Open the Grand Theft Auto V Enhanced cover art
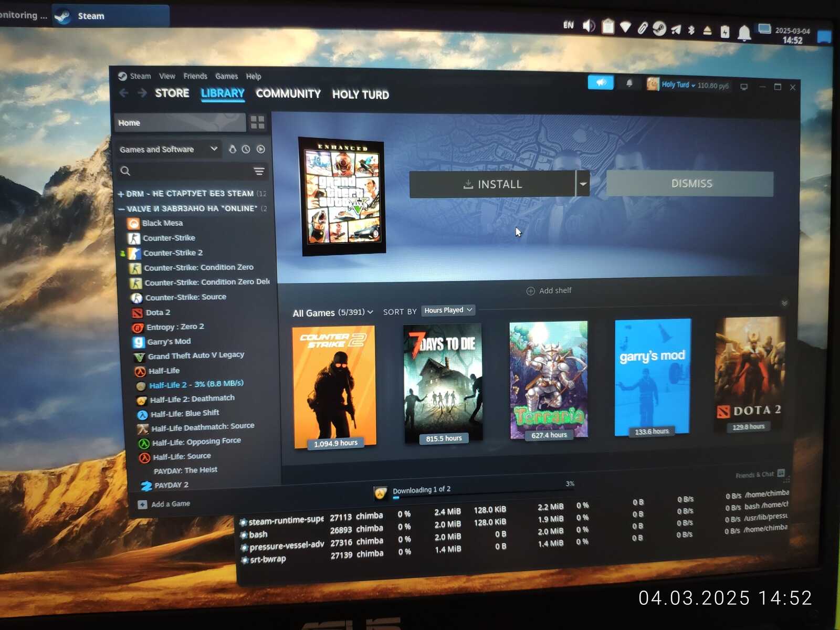The width and height of the screenshot is (840, 630). (x=342, y=197)
